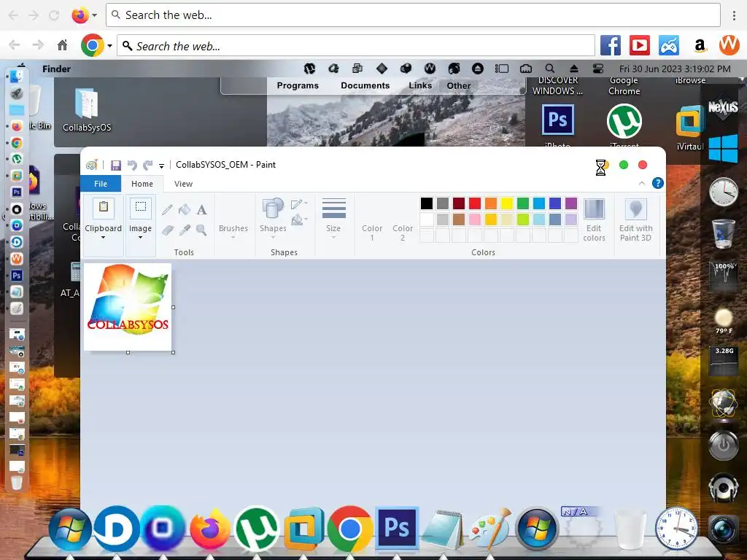Select the Fill with color bucket tool
The image size is (747, 560).
pyautogui.click(x=185, y=209)
